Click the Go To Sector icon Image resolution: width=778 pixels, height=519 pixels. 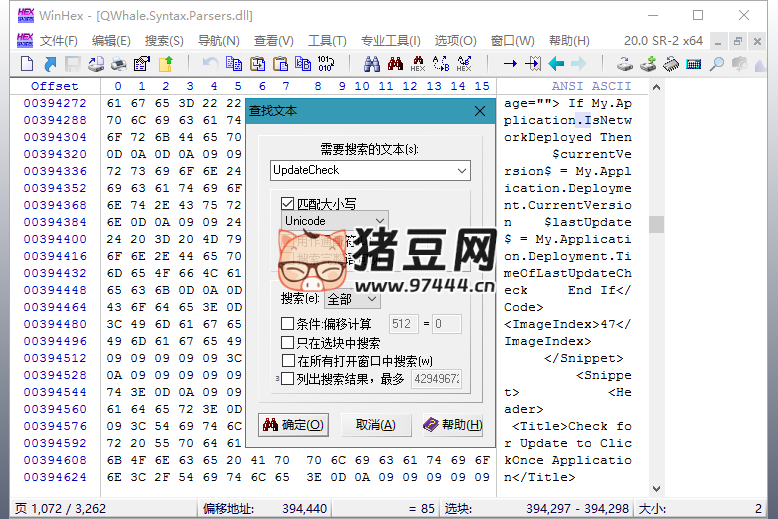pos(533,64)
